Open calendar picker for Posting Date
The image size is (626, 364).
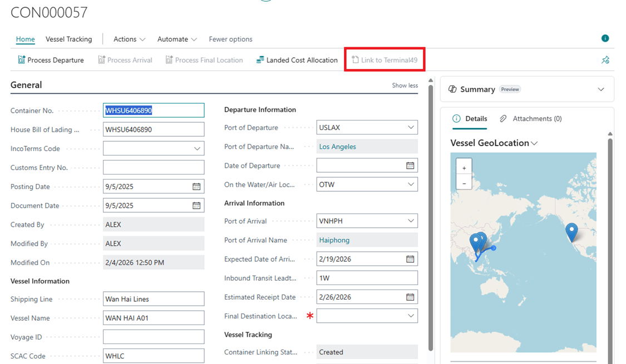[x=196, y=187]
